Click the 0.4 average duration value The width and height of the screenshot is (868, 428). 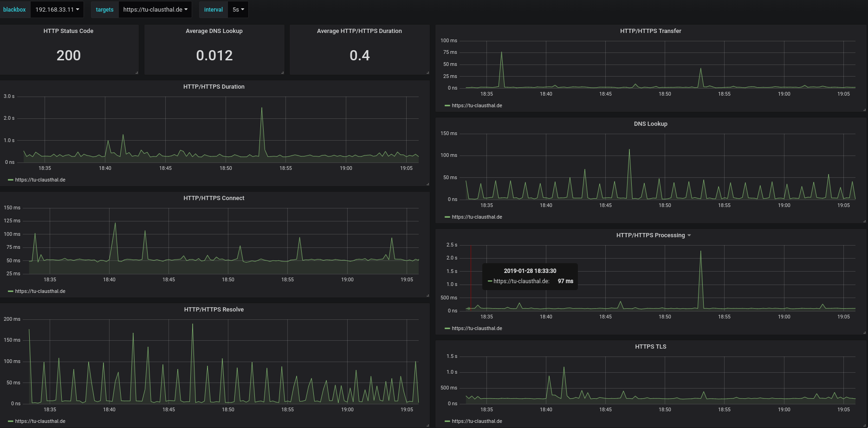[x=360, y=56]
